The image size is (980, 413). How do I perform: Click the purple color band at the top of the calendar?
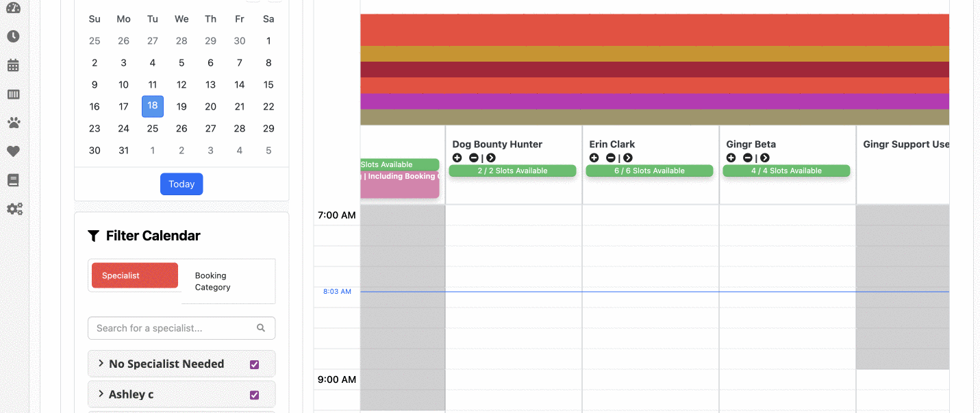point(655,101)
